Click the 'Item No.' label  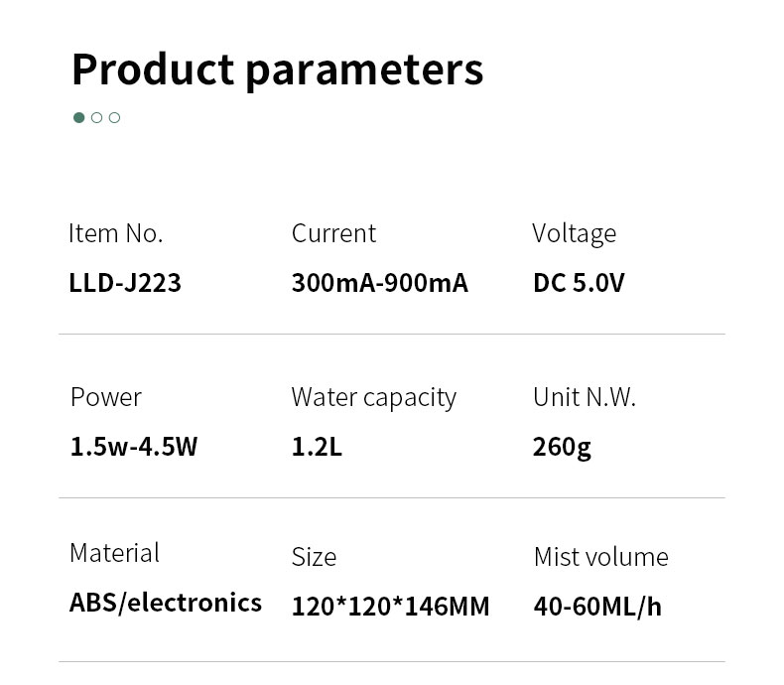115,233
